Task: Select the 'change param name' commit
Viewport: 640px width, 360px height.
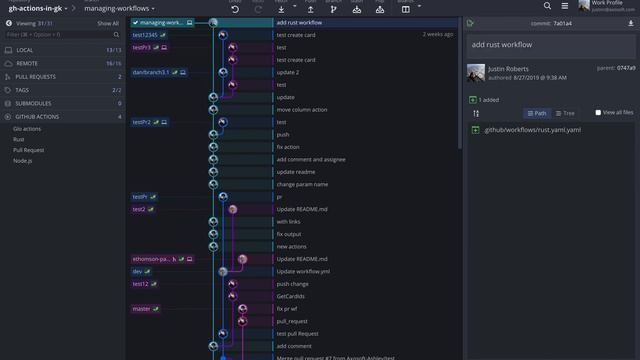Action: coord(302,184)
